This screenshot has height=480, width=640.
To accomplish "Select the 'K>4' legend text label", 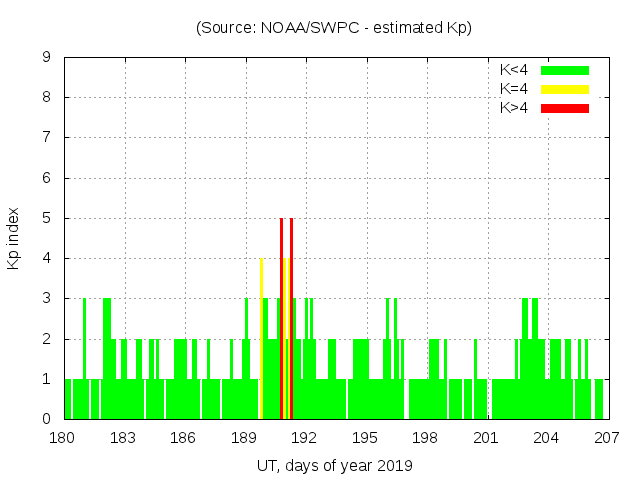I will tap(514, 108).
